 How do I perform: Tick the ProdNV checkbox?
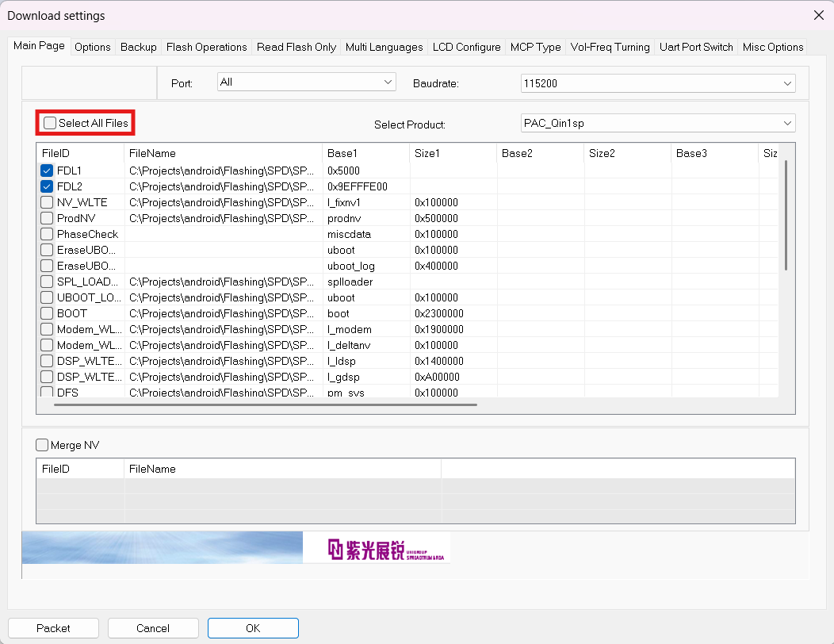coord(47,218)
